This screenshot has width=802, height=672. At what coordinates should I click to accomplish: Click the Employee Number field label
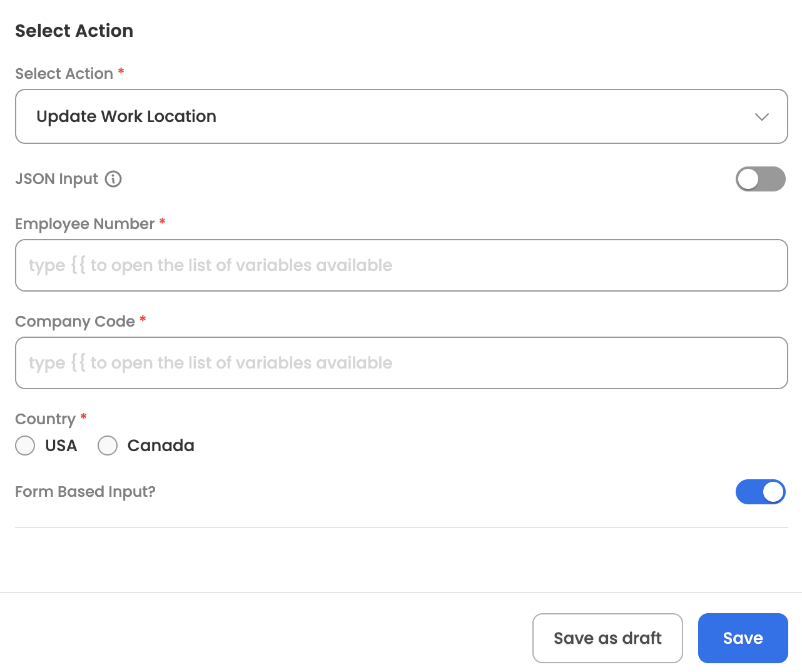tap(84, 224)
